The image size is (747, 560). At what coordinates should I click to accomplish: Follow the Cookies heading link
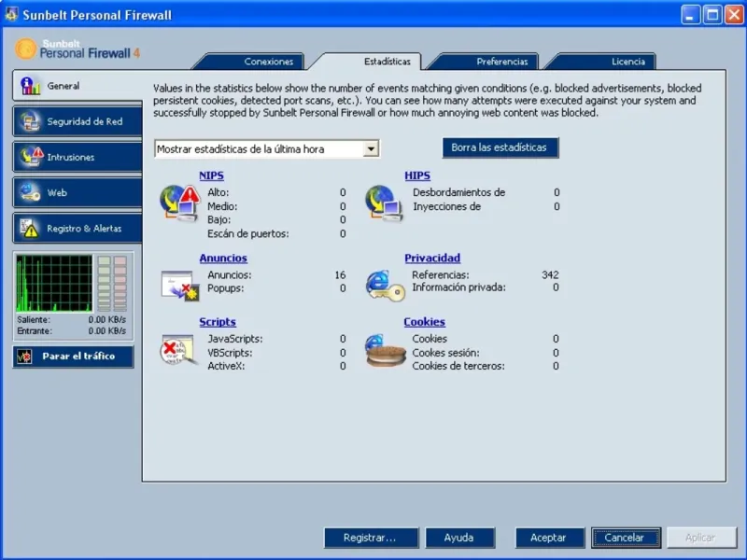[x=424, y=322]
